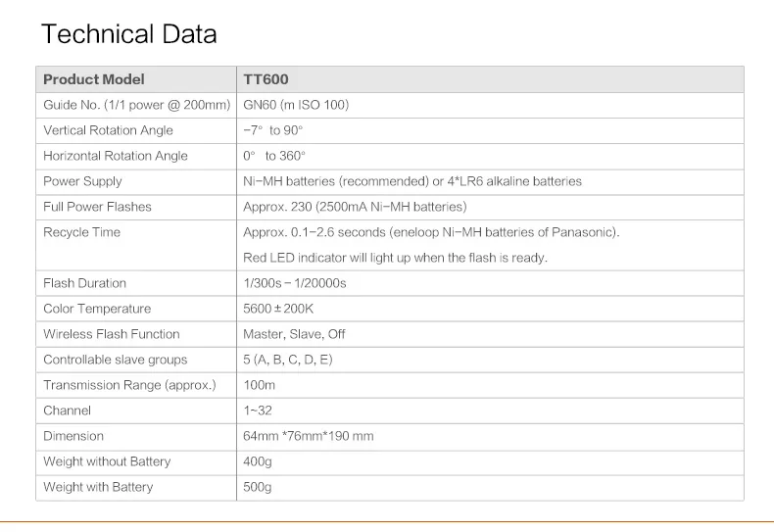Select the Weight with Battery label
The image size is (774, 532).
(98, 487)
